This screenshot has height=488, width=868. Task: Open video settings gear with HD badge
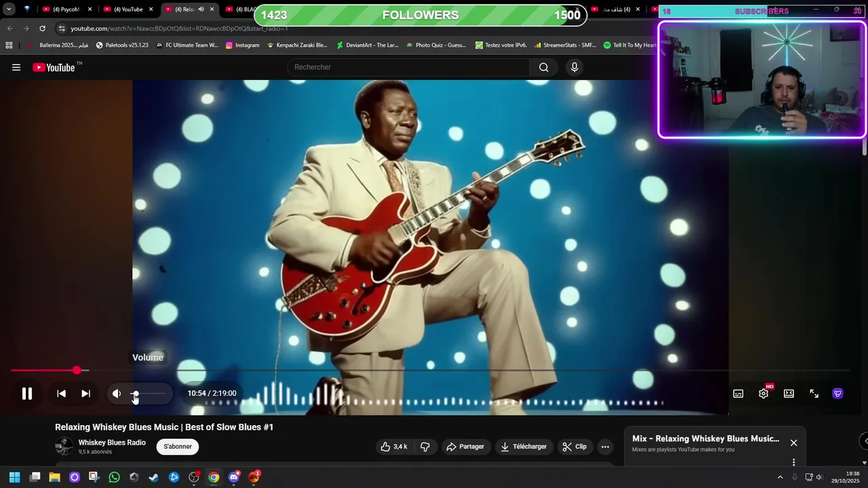(764, 393)
